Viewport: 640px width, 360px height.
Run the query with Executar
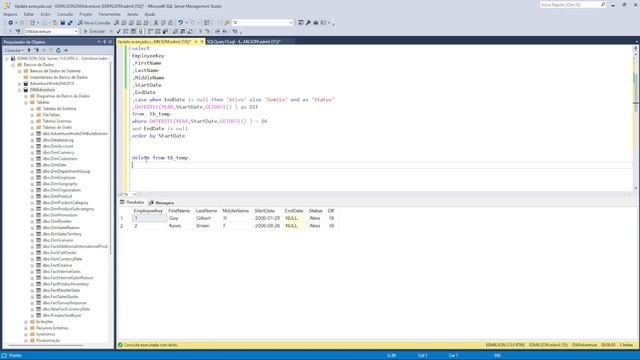pyautogui.click(x=95, y=31)
